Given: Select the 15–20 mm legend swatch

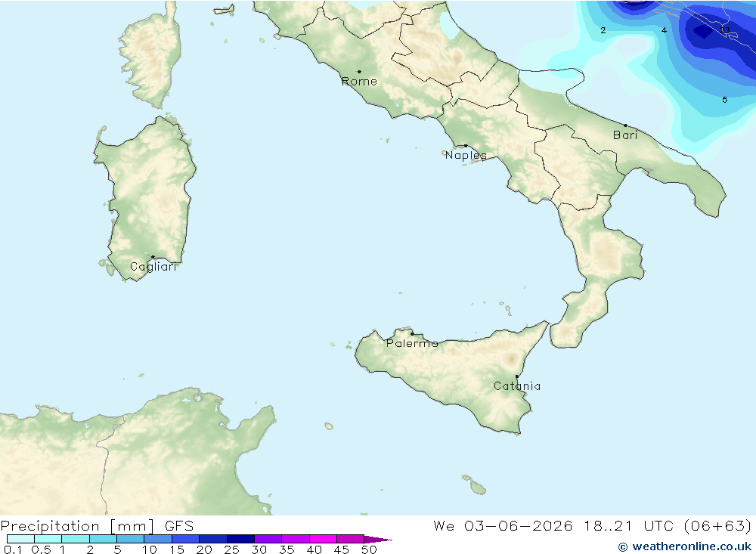Looking at the screenshot, I should [186, 539].
